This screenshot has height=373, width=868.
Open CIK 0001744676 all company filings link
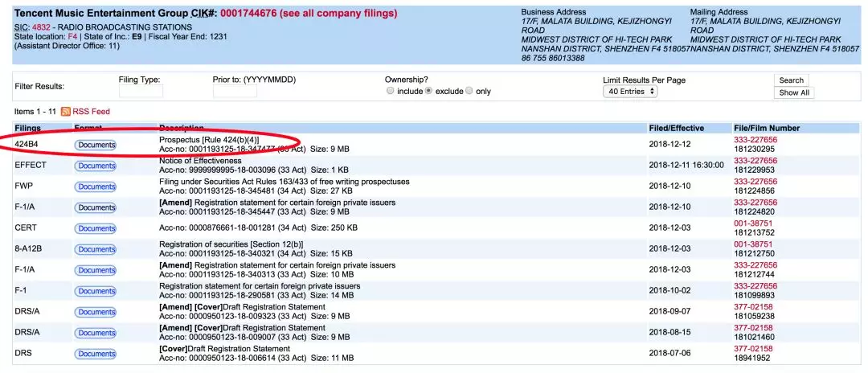coord(309,14)
